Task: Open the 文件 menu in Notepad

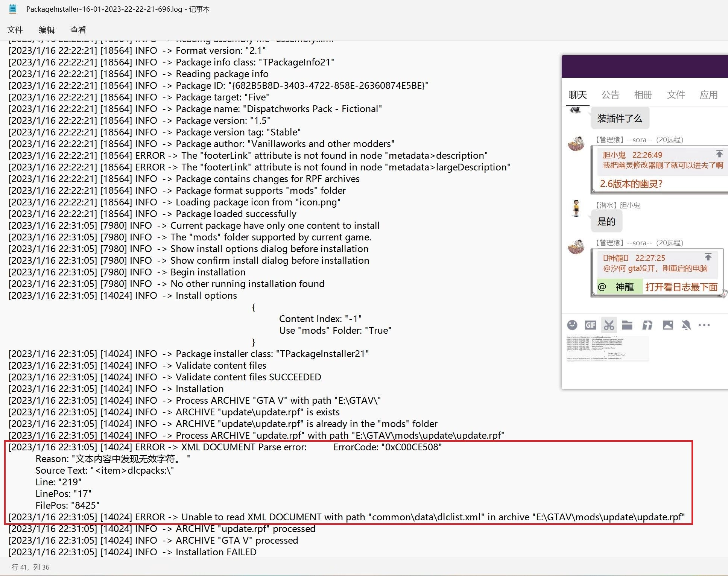Action: (x=15, y=30)
